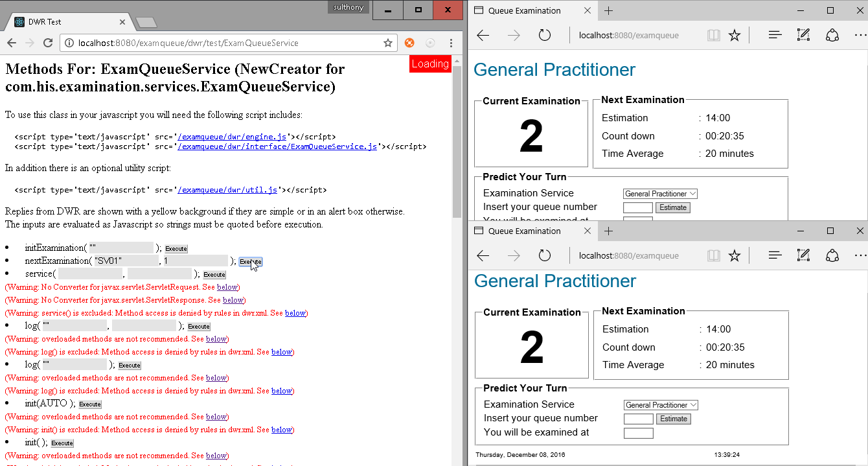Go back in the Chrome DWR Test window
The height and width of the screenshot is (466, 868).
[12, 43]
